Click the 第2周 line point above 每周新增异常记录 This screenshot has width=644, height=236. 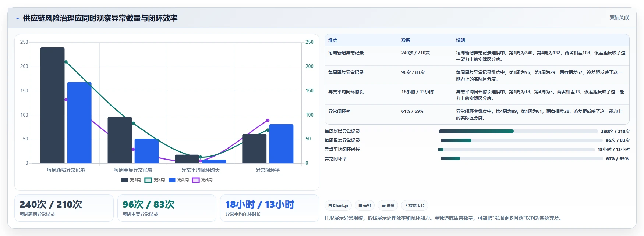66,62
